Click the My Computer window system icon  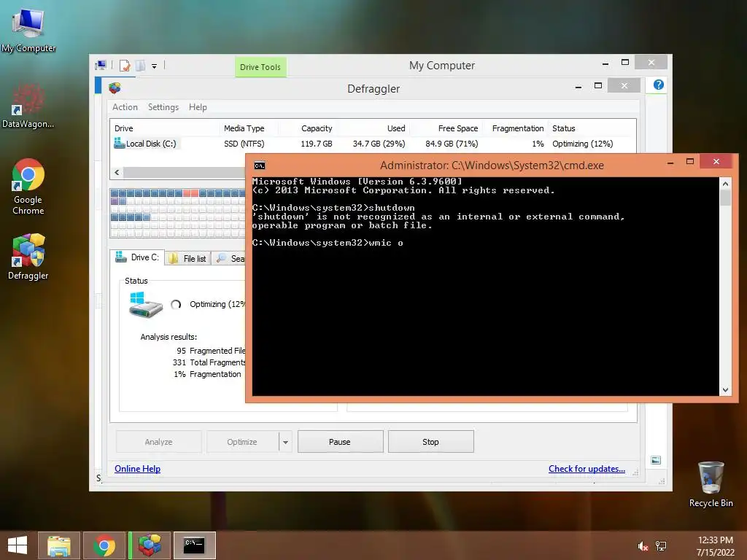pyautogui.click(x=101, y=65)
